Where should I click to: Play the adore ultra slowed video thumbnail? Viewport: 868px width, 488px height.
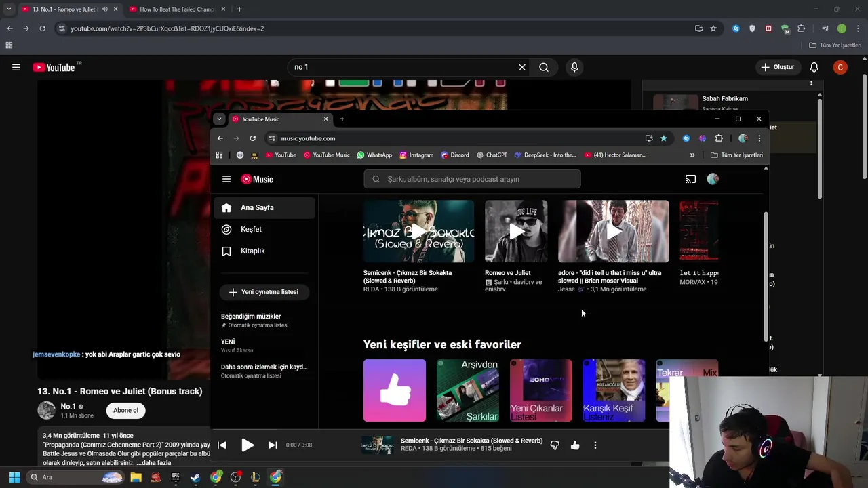613,231
